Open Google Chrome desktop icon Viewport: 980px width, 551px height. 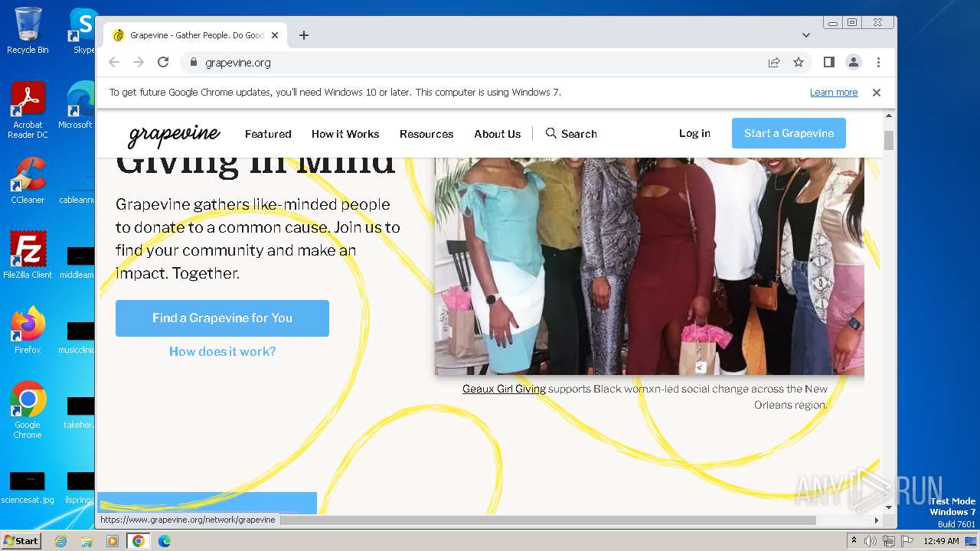point(28,409)
